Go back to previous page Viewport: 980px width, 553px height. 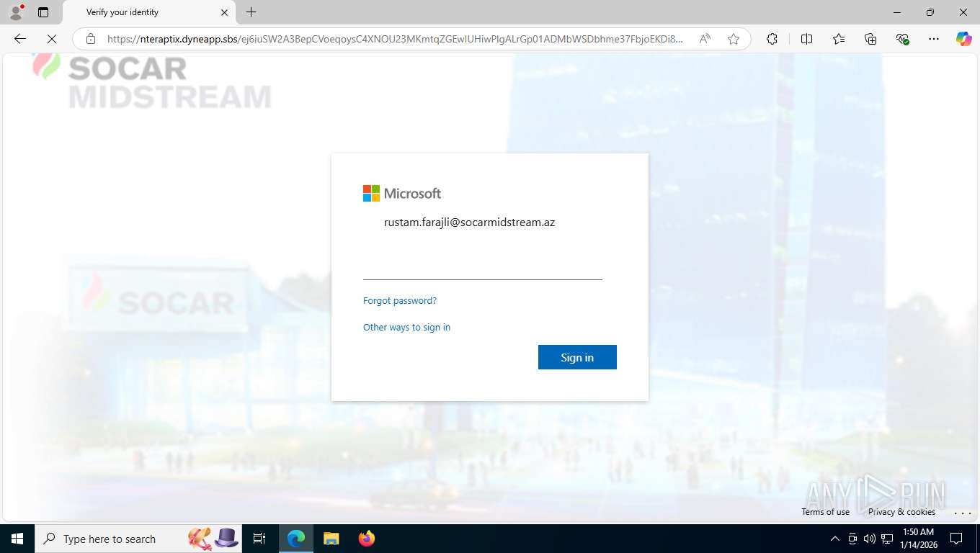point(20,39)
